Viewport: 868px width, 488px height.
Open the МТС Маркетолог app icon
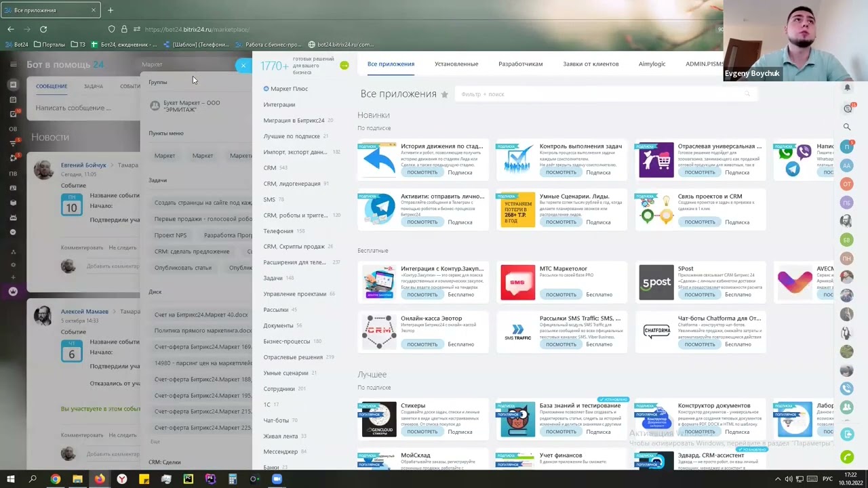pyautogui.click(x=517, y=282)
